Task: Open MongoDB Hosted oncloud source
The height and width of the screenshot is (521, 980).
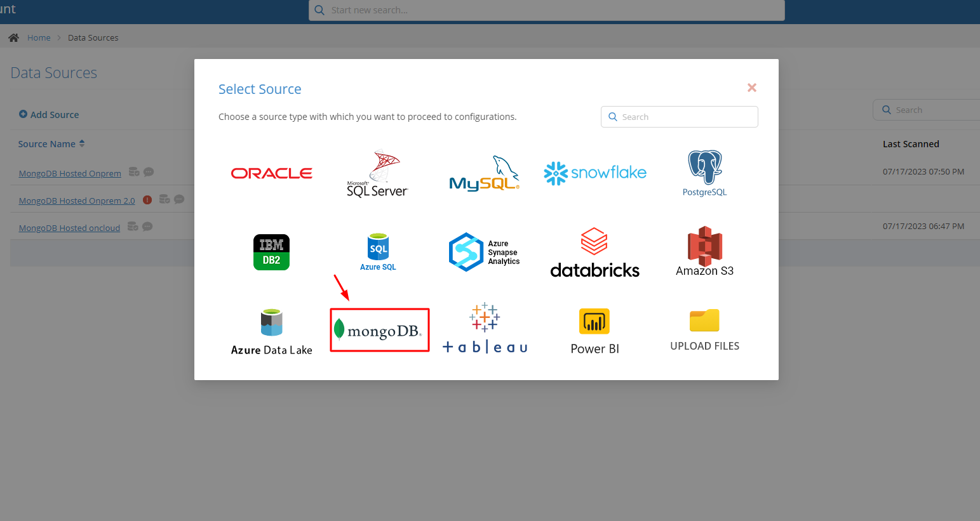Action: coord(69,228)
